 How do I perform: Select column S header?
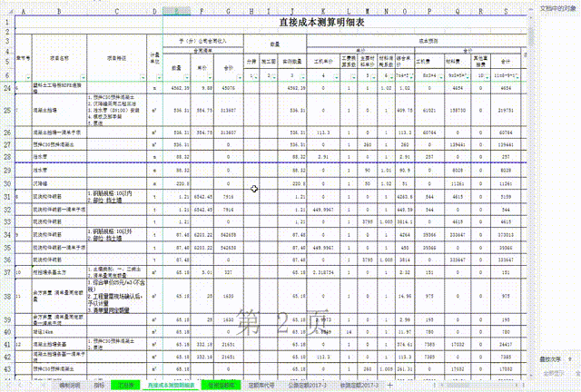pos(507,12)
